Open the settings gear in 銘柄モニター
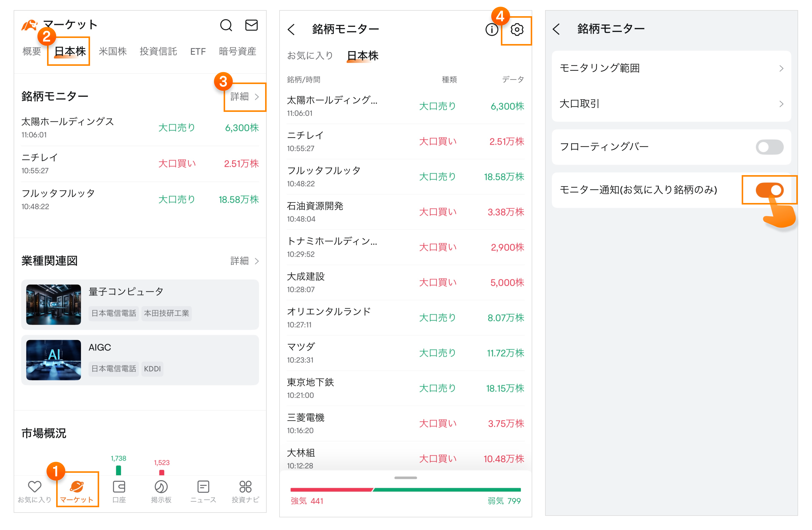The width and height of the screenshot is (812, 530). [517, 30]
